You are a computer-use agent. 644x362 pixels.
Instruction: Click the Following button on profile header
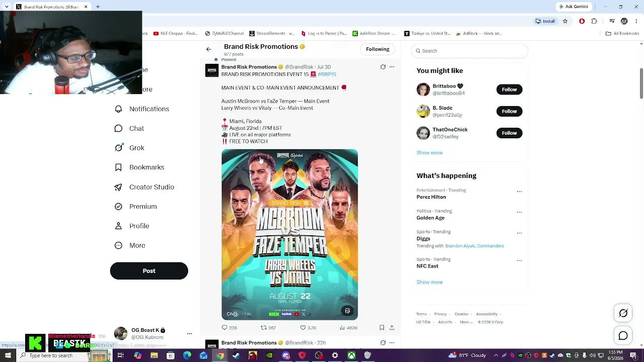tap(377, 49)
